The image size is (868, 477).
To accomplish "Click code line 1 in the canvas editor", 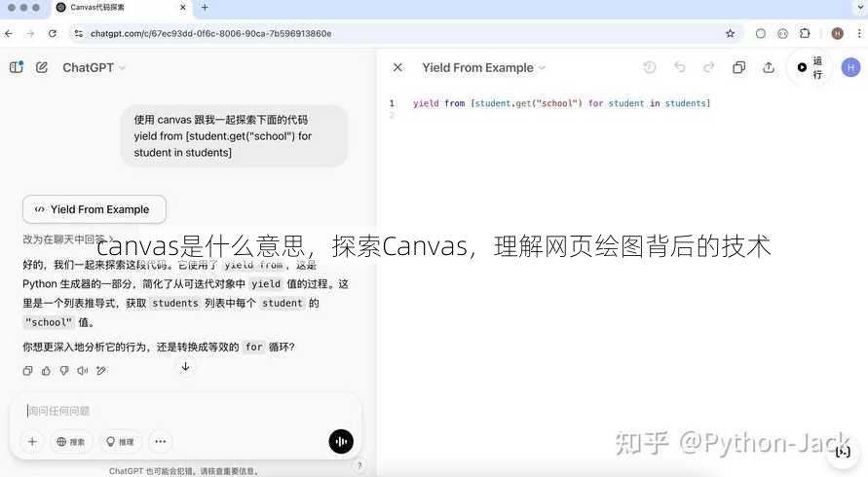I will pos(561,103).
